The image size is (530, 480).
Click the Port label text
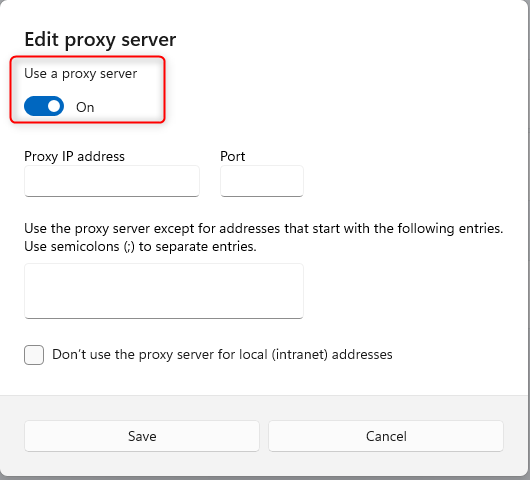pos(233,157)
